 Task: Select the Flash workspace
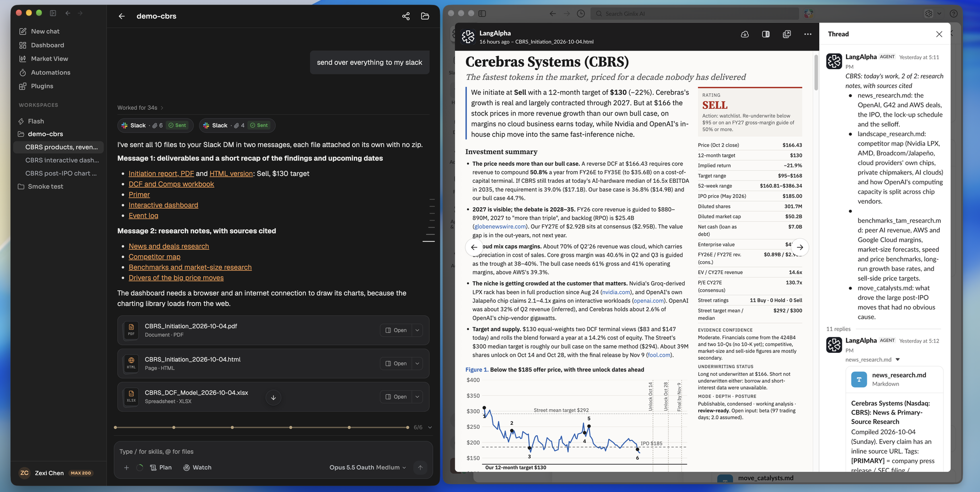click(x=36, y=121)
